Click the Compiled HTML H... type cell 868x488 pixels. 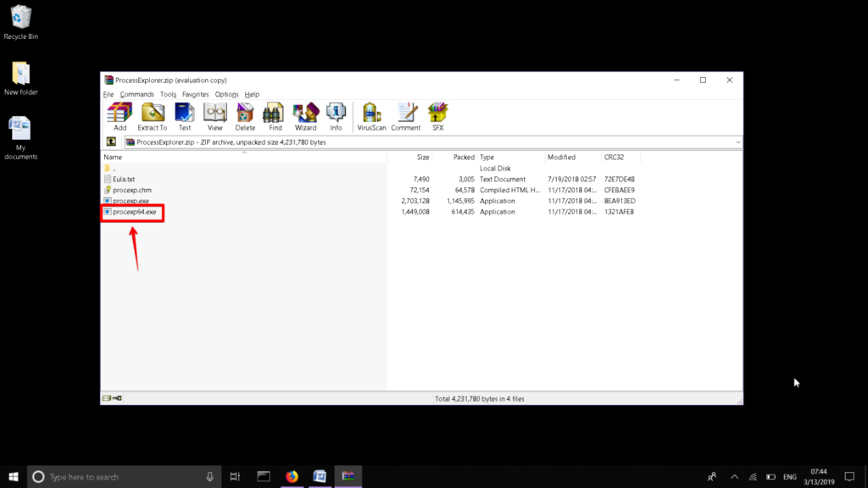pos(509,190)
